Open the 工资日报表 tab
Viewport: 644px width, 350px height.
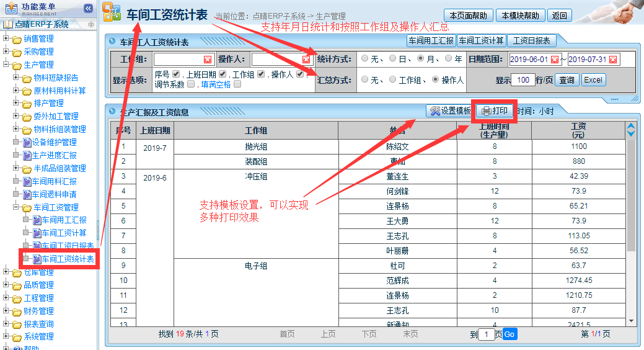(x=531, y=41)
